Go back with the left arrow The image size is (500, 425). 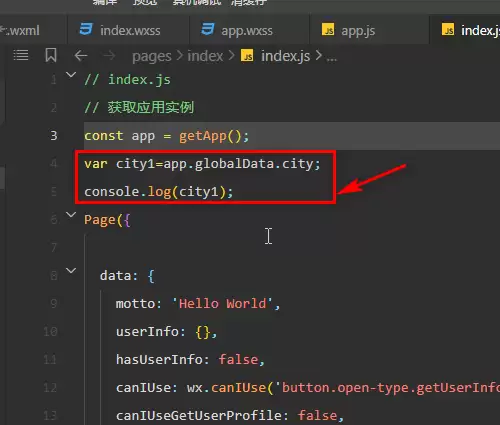81,56
